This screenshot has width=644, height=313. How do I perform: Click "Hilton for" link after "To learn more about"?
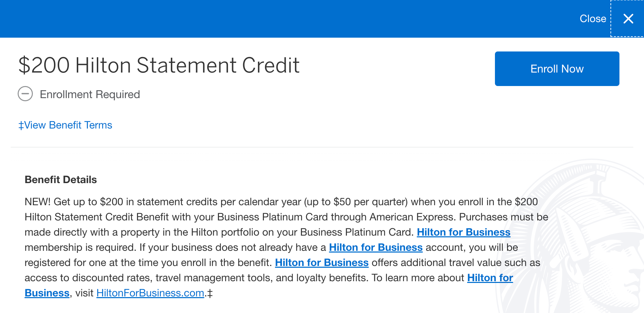click(x=490, y=278)
